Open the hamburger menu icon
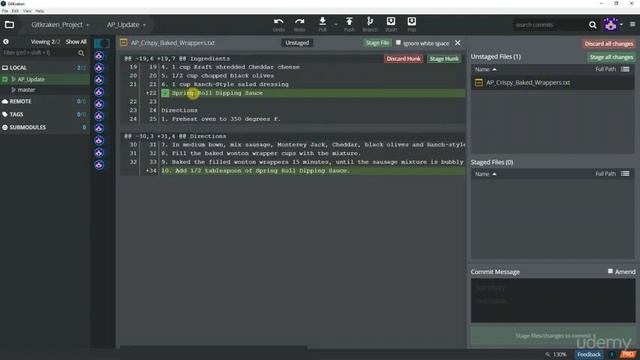The height and width of the screenshot is (360, 640). 632,24
